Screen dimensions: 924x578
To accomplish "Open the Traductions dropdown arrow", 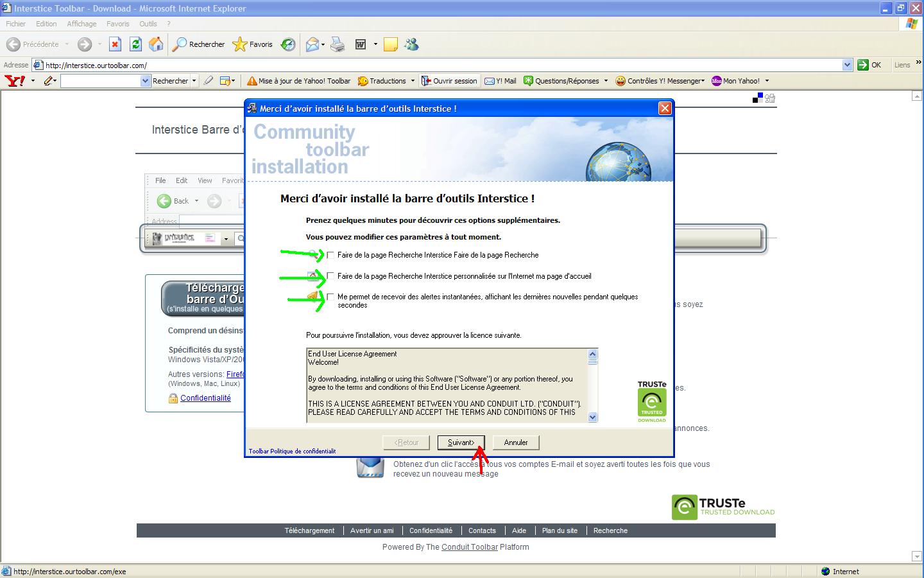I will click(413, 81).
